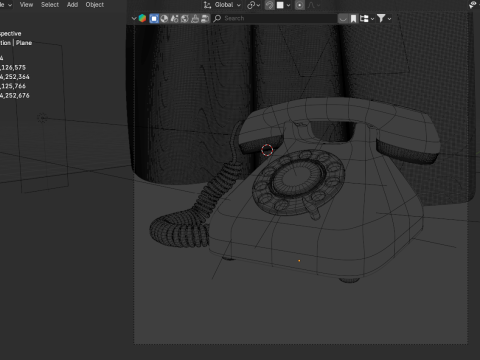Open the View menu

(x=26, y=5)
